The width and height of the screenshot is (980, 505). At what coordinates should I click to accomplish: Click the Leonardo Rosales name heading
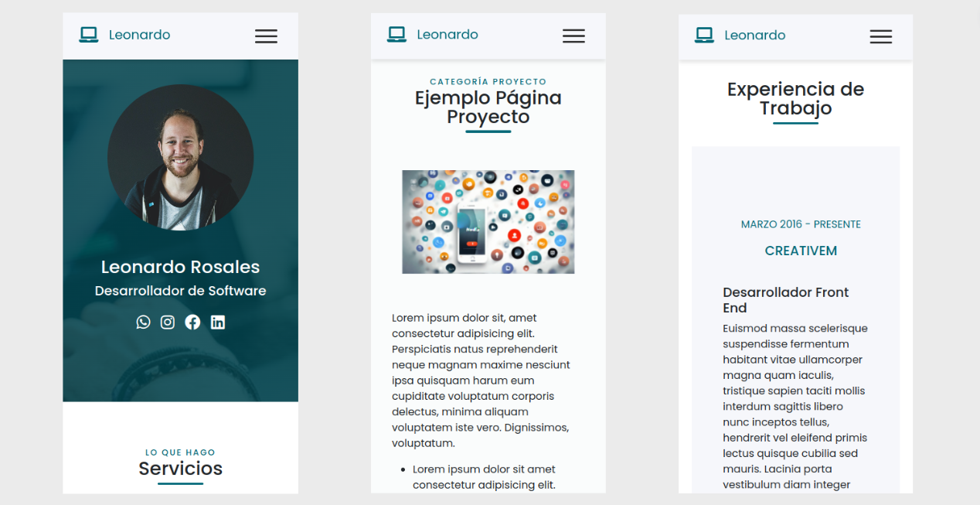(x=180, y=267)
